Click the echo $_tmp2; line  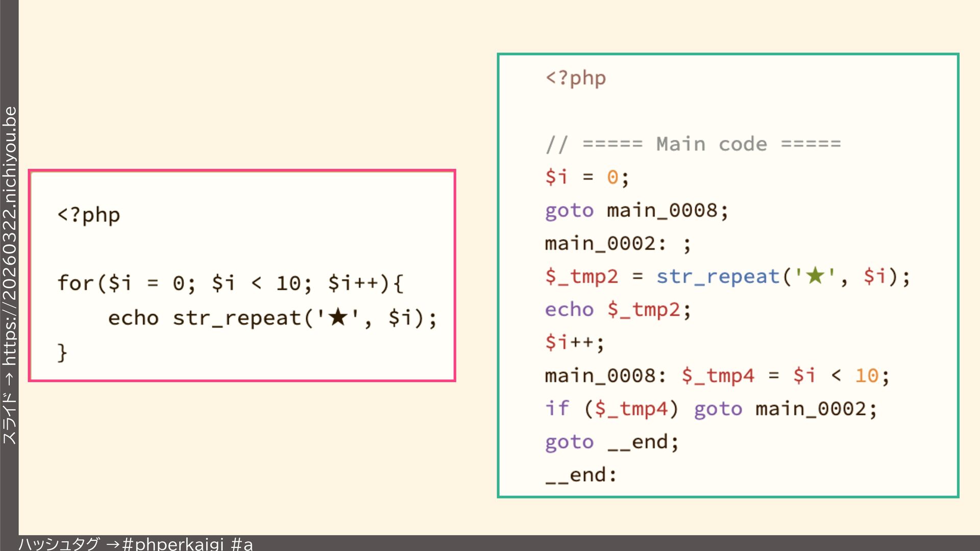point(618,309)
